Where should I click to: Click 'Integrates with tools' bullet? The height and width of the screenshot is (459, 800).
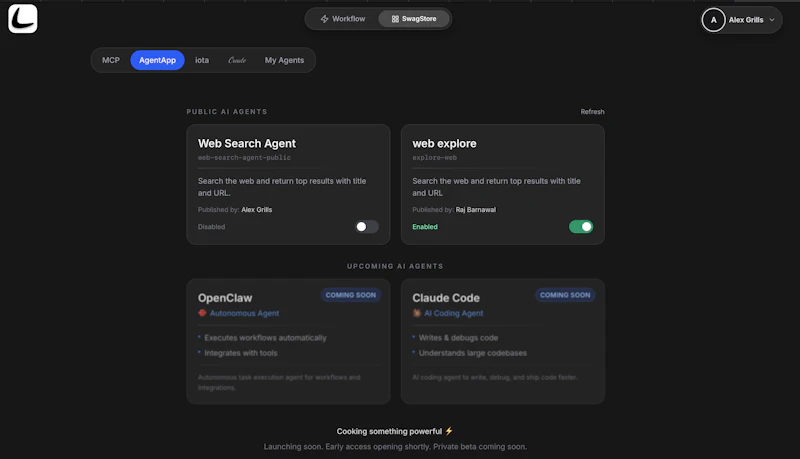241,353
